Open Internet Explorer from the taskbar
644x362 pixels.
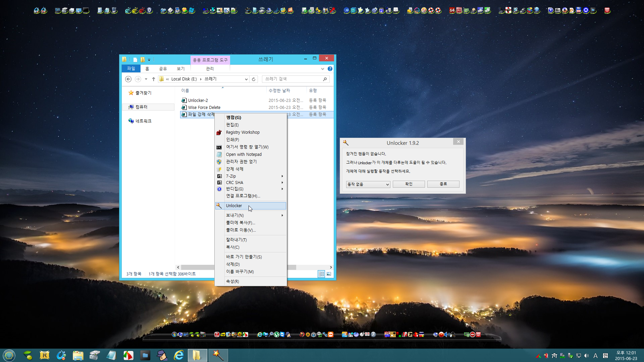(x=179, y=355)
